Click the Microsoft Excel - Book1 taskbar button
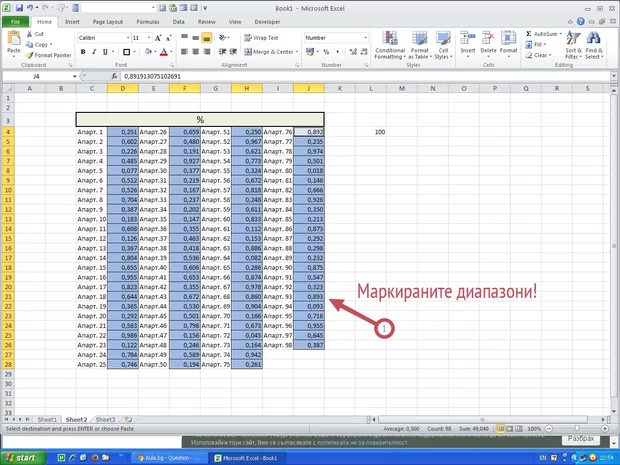620x465 pixels. [x=248, y=458]
